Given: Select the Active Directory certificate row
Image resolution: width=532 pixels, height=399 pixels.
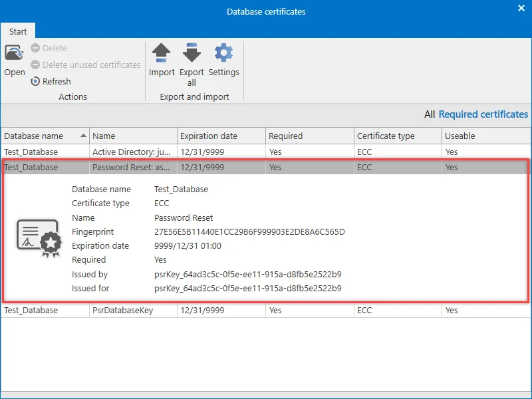Looking at the screenshot, I should click(x=266, y=152).
